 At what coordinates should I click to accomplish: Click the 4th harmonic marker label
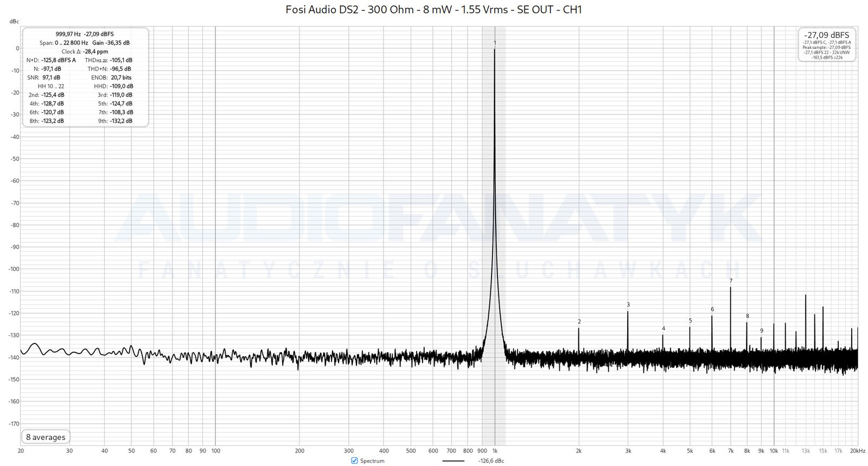click(663, 329)
